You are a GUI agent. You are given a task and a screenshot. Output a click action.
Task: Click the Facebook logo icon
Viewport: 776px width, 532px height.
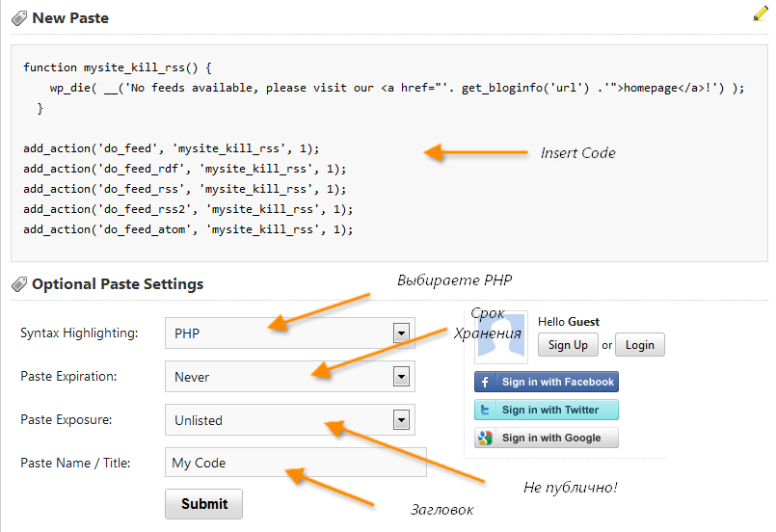pos(485,382)
